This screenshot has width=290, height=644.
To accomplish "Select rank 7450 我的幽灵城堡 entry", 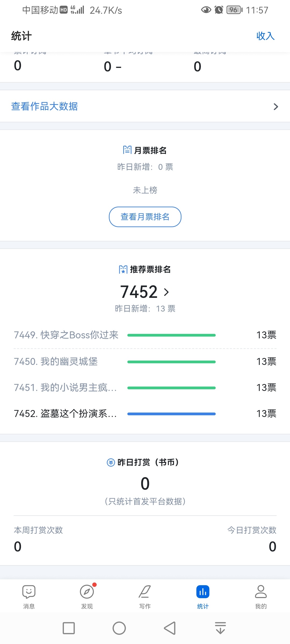I will (x=56, y=361).
